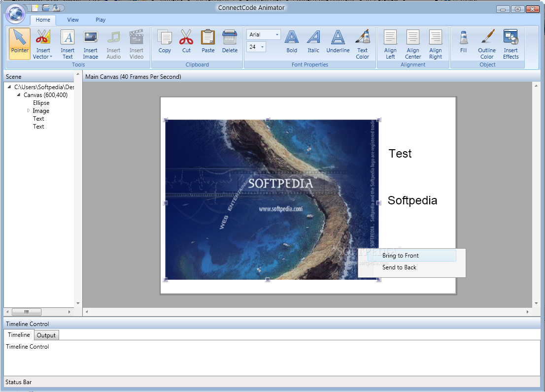
Task: Switch to the View ribbon tab
Action: (x=73, y=20)
